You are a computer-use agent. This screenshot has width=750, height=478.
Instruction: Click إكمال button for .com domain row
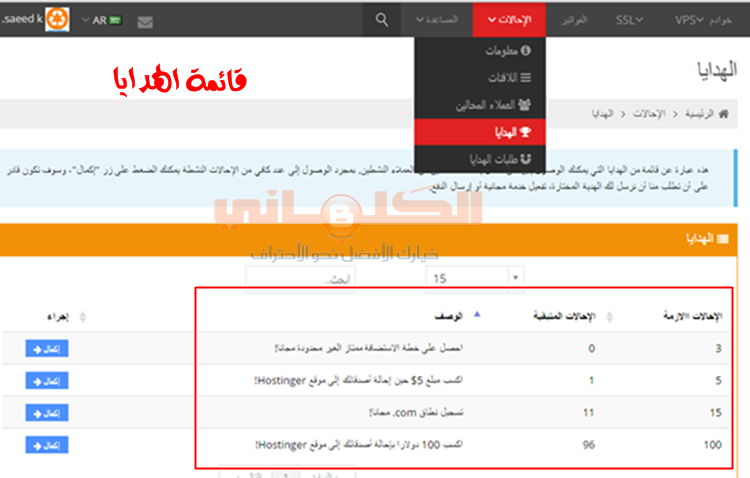47,413
